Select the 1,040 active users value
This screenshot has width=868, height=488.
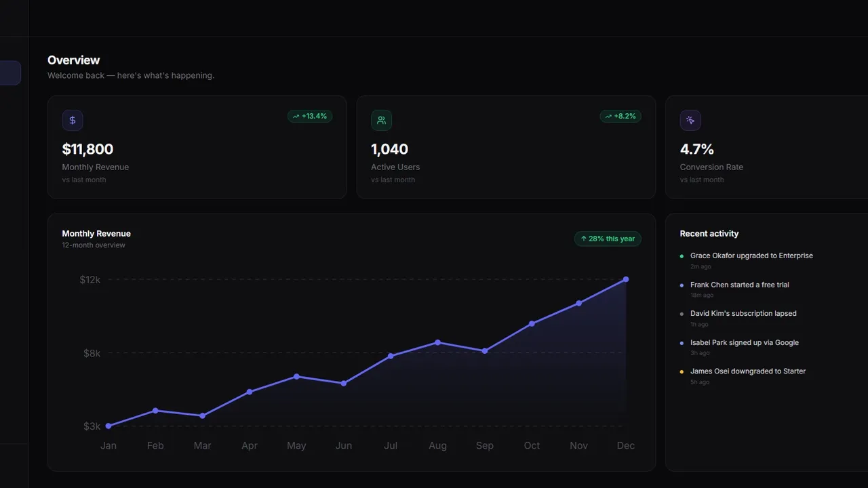pos(389,149)
